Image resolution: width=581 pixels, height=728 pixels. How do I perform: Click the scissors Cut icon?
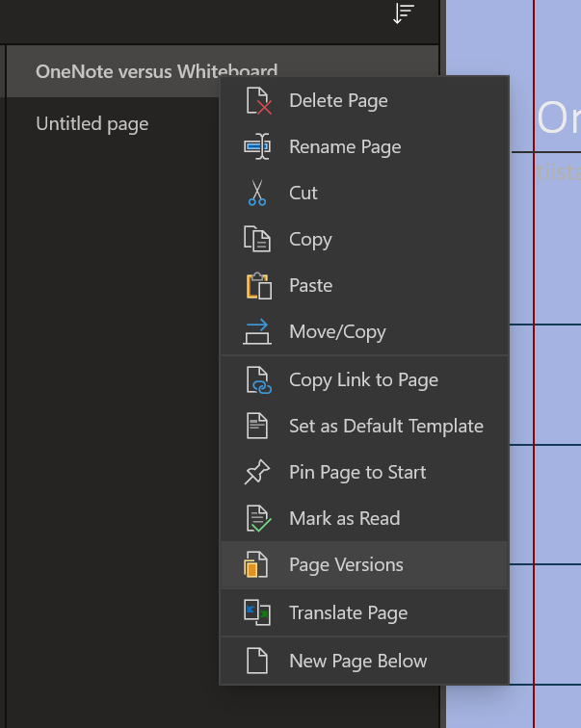tap(257, 194)
